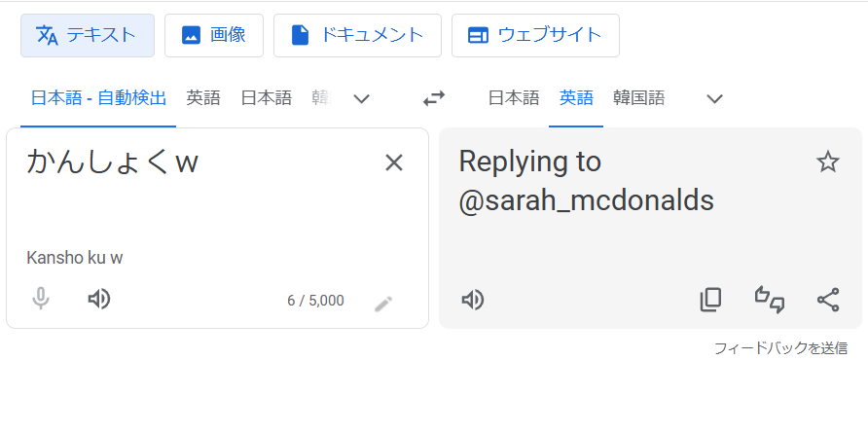Open the handwriting pencil input tool
Image resolution: width=868 pixels, height=432 pixels.
383,304
